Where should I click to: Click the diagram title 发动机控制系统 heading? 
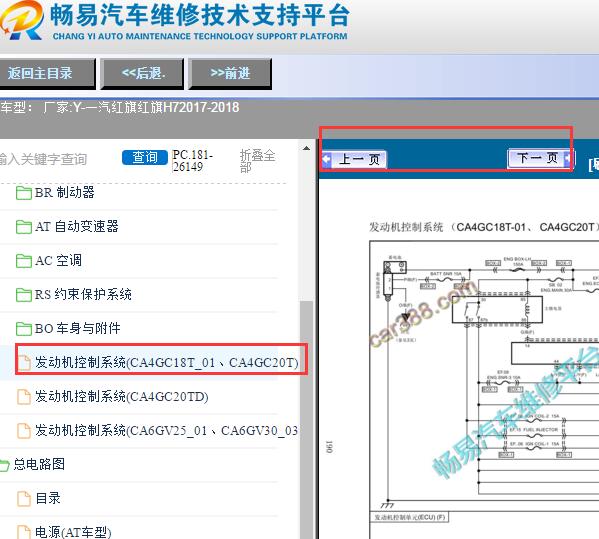pyautogui.click(x=483, y=227)
